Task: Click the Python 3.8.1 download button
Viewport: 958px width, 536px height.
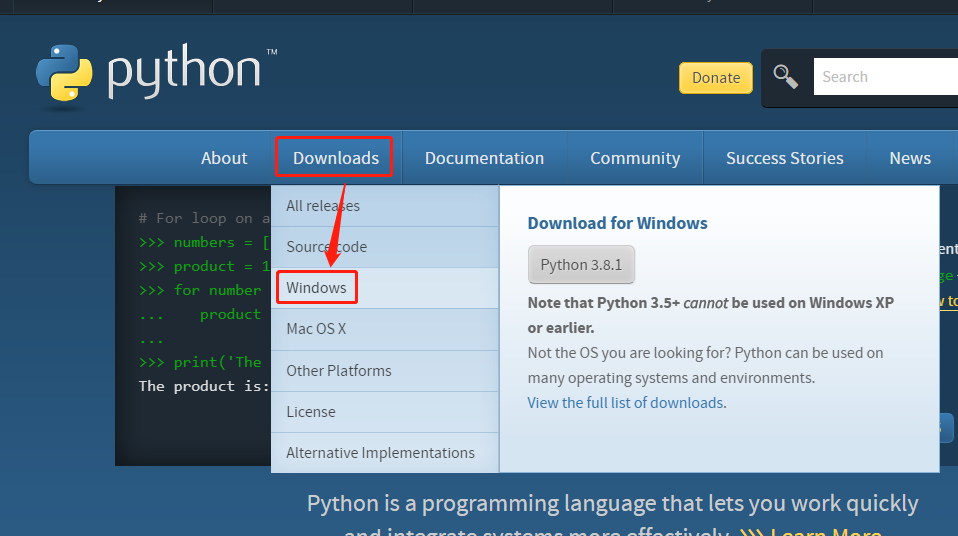Action: click(x=581, y=265)
